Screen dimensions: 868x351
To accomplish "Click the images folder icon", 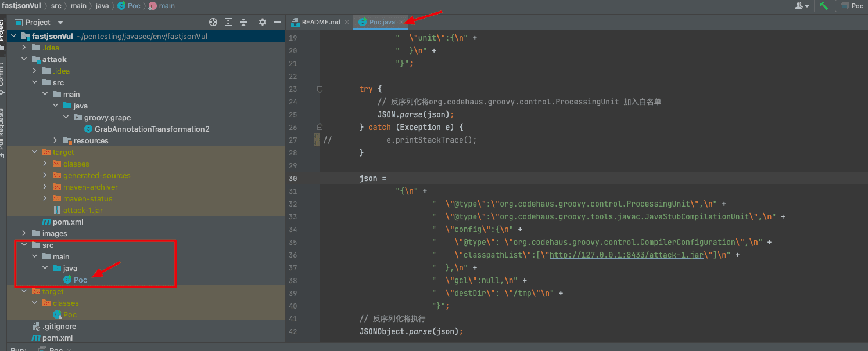I will [35, 233].
